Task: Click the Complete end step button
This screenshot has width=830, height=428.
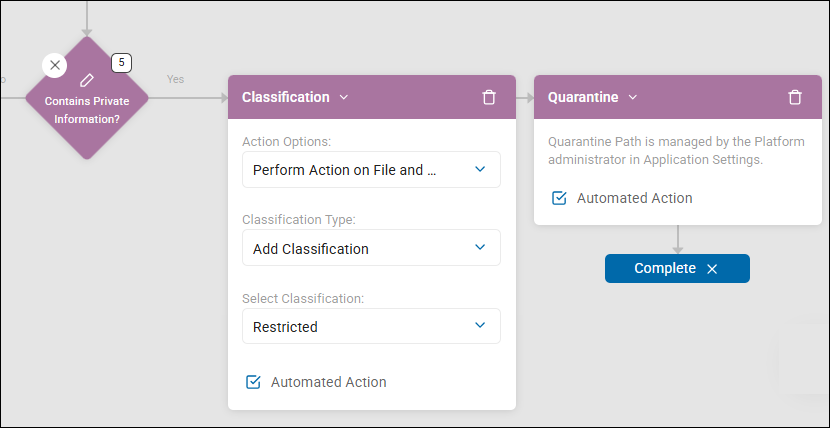Action: (x=665, y=269)
